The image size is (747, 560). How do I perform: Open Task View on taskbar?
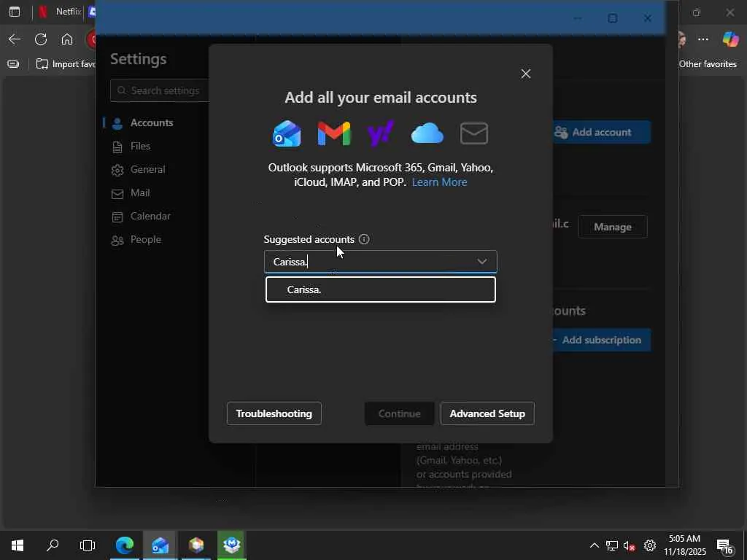88,545
